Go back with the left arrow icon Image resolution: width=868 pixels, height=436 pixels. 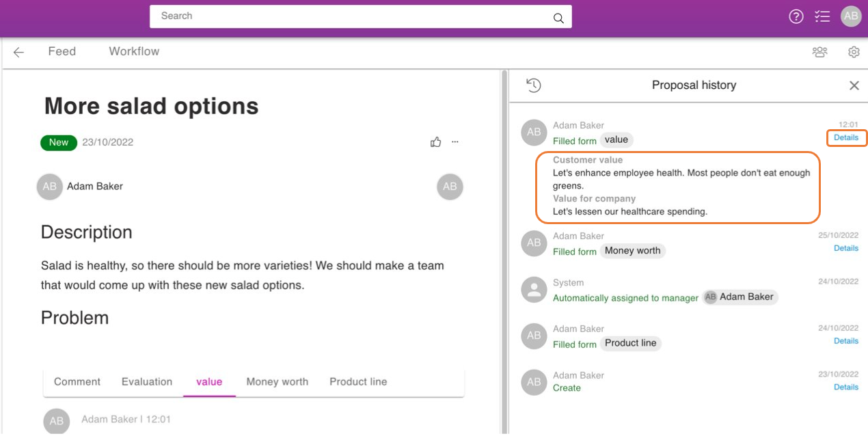18,52
